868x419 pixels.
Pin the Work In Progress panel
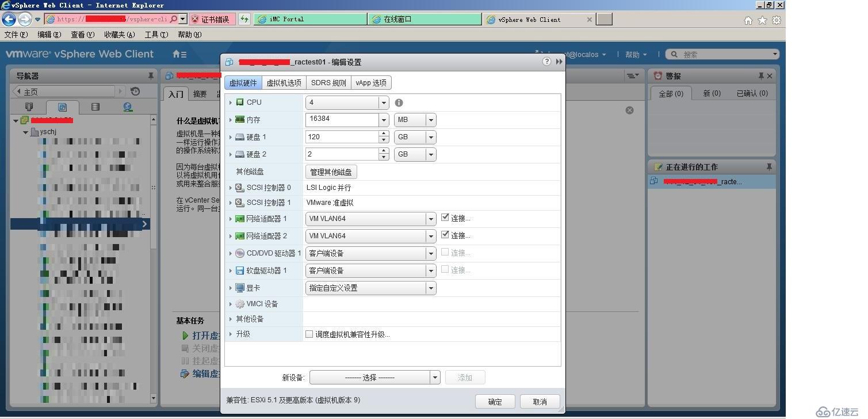click(x=769, y=167)
